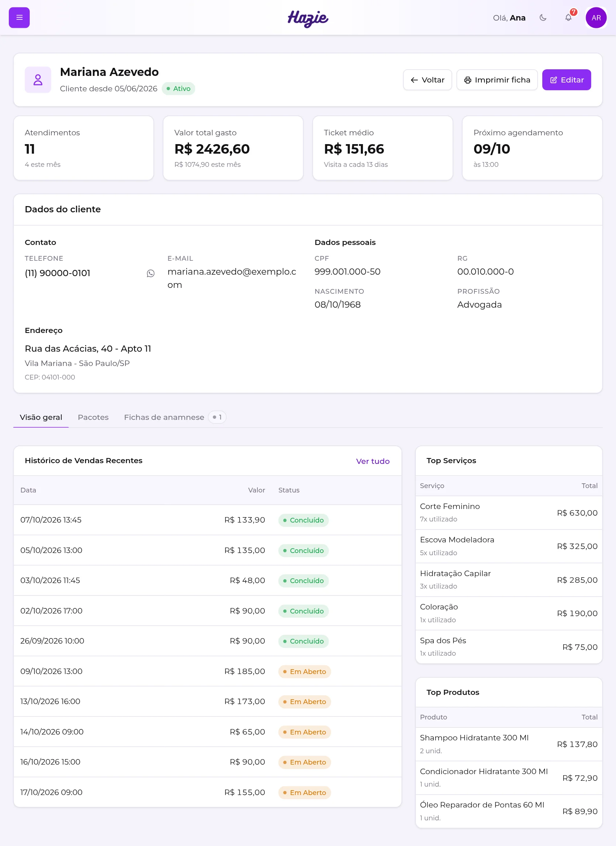Click the Atendimentos summary card

point(84,148)
